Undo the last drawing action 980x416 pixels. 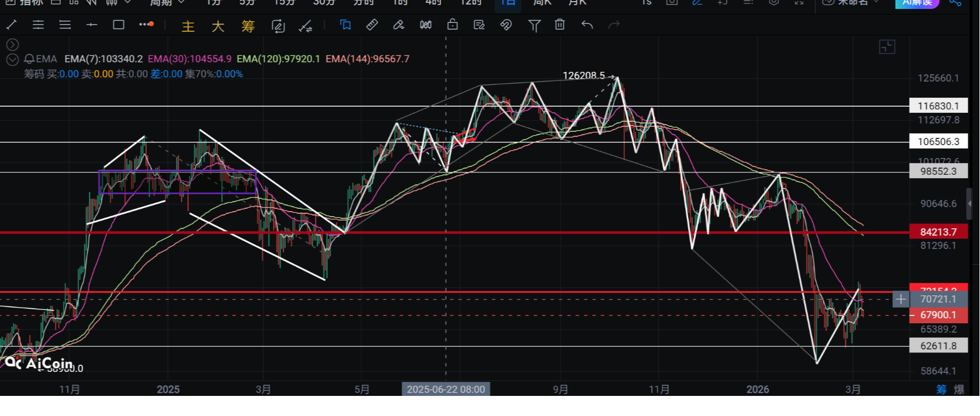point(587,25)
